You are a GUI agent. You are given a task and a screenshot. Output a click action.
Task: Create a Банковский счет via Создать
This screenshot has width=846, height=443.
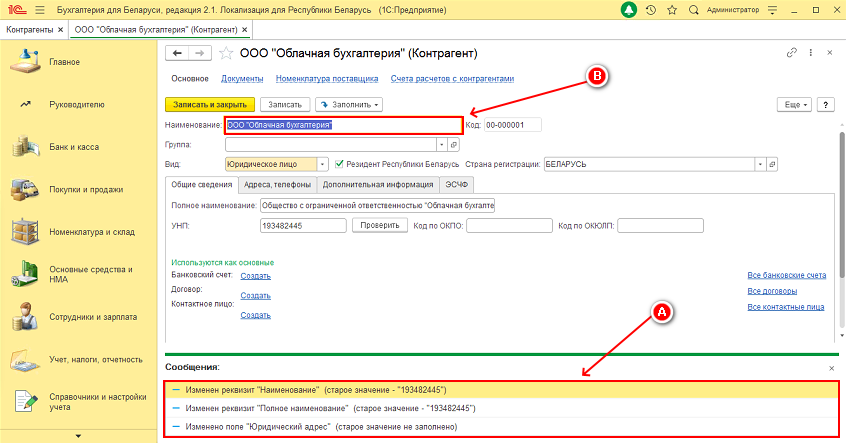coord(256,276)
